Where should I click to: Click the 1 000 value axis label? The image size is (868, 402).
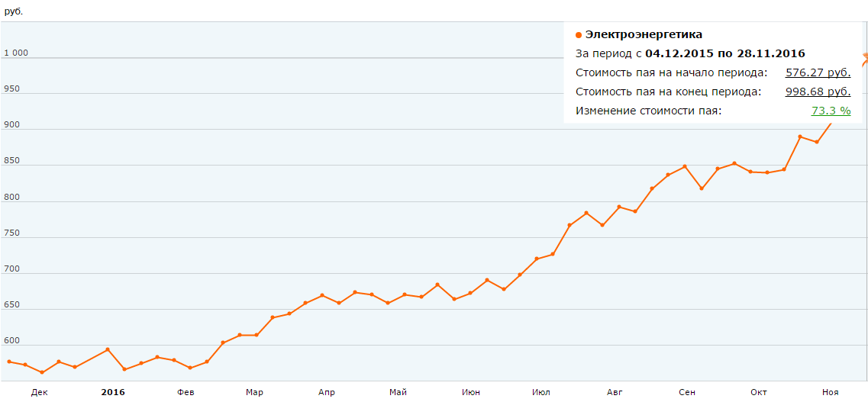[x=16, y=53]
